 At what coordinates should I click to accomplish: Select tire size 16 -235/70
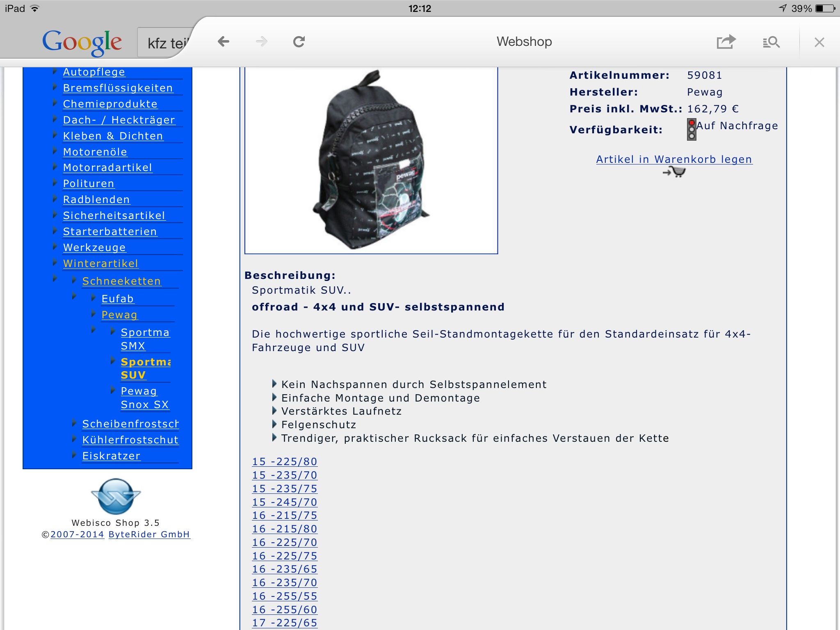click(285, 582)
